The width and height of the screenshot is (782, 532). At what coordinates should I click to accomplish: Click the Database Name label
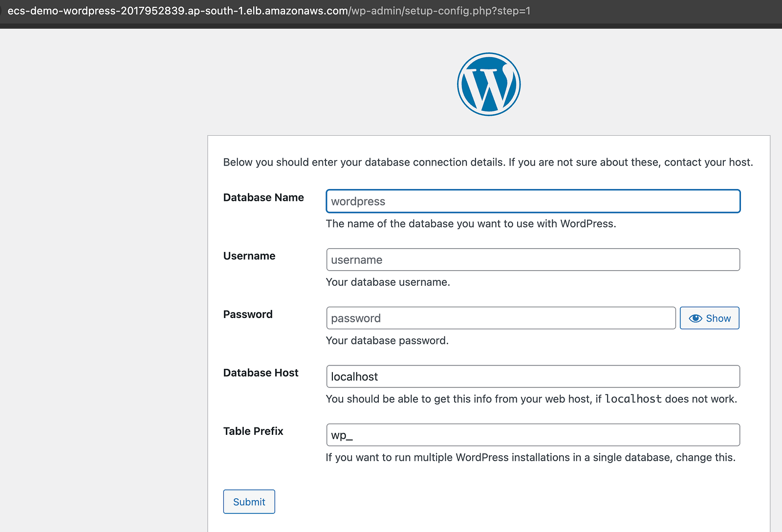pyautogui.click(x=263, y=197)
